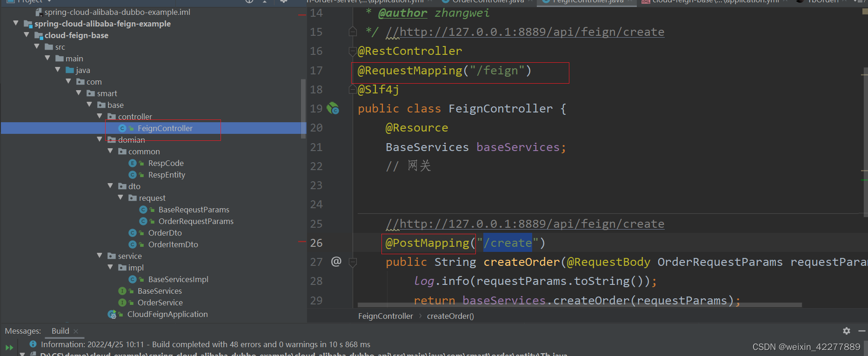Image resolution: width=868 pixels, height=356 pixels.
Task: Click the @PostMapping annotation on line 26
Action: pyautogui.click(x=427, y=243)
